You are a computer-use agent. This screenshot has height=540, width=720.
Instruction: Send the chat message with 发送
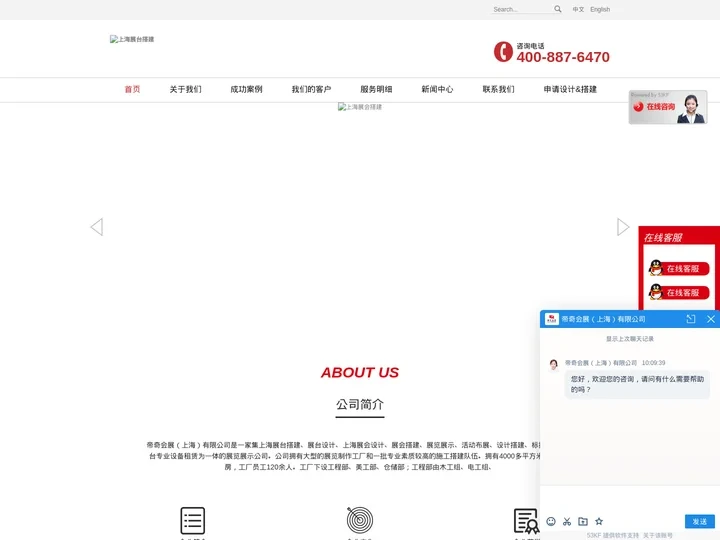point(700,521)
